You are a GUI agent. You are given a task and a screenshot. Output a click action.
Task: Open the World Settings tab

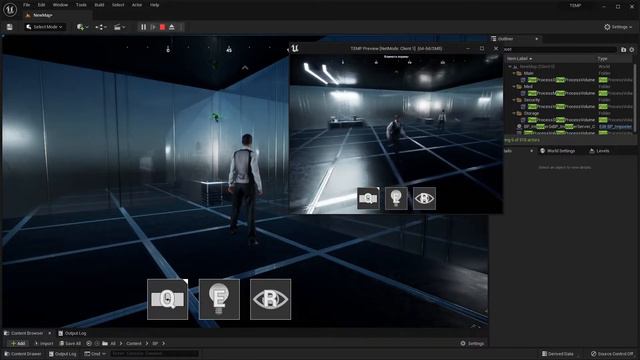[x=558, y=151]
